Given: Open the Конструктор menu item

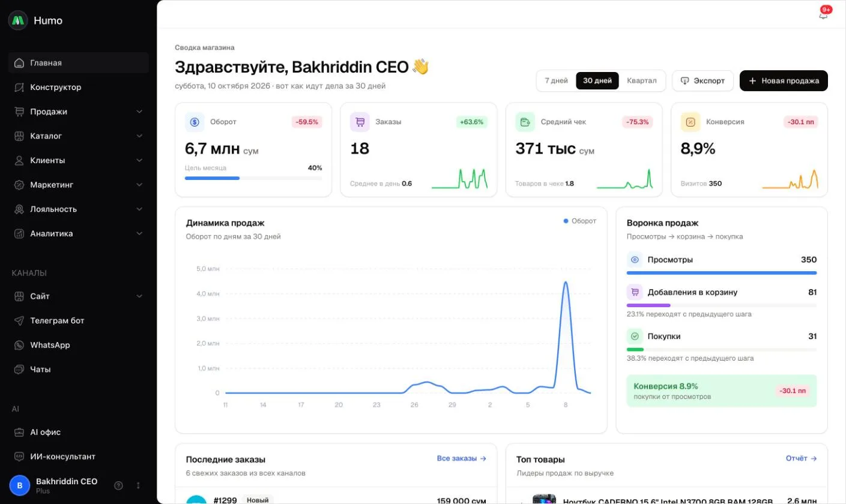Looking at the screenshot, I should [79, 87].
